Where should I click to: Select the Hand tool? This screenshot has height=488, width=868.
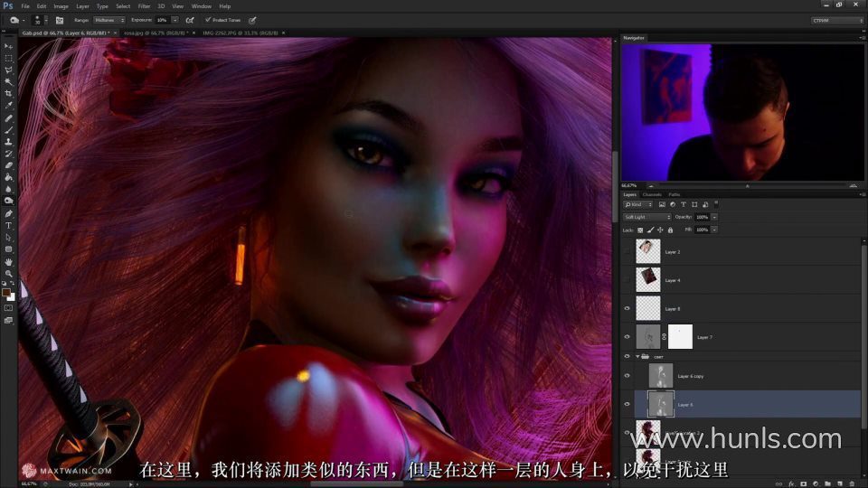click(x=8, y=262)
